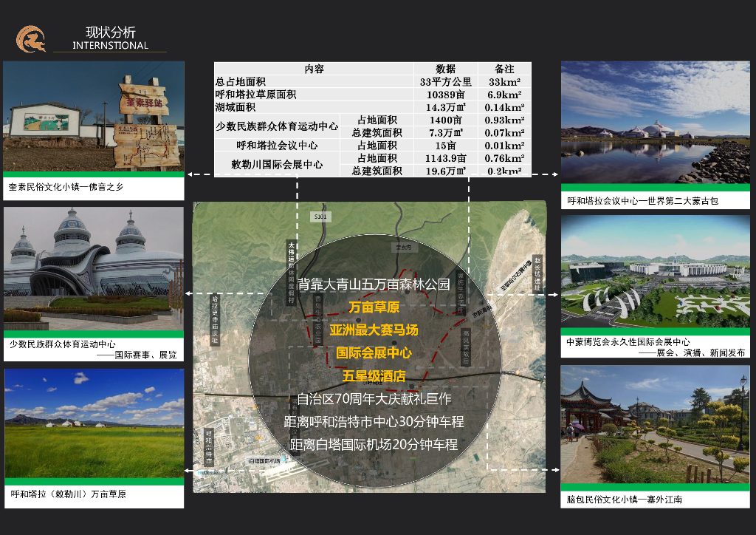The image size is (756, 535).
Task: Click map text 背靠大青山五万亩森林公园
Action: click(374, 284)
